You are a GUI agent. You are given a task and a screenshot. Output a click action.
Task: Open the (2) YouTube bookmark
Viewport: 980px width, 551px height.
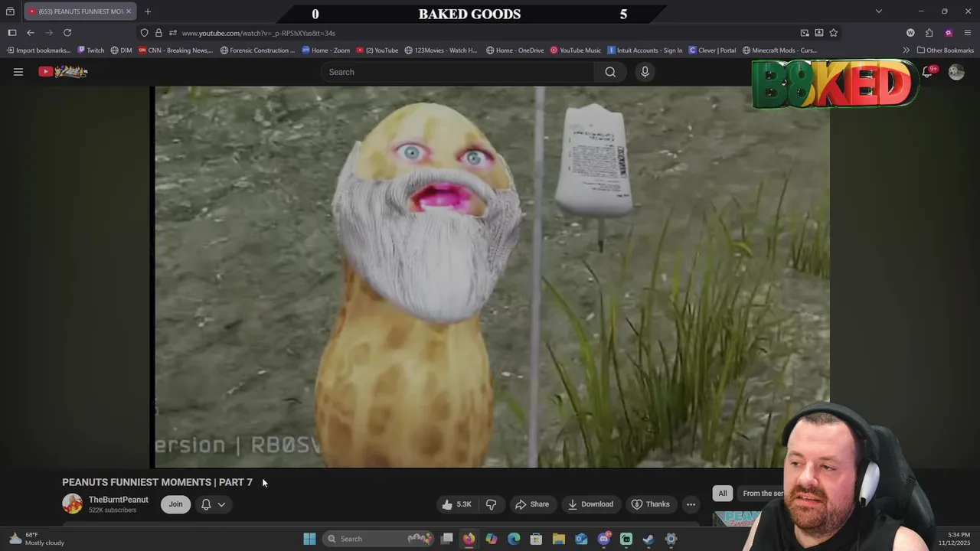(x=377, y=51)
